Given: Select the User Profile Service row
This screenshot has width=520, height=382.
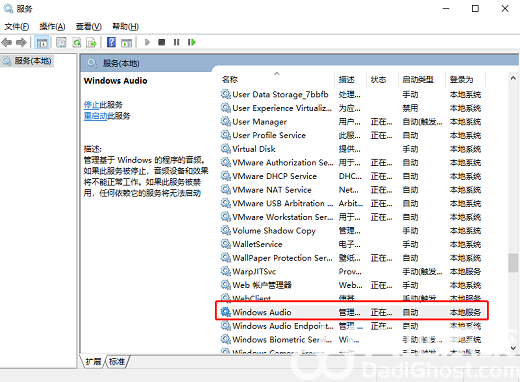Looking at the screenshot, I should [351, 135].
